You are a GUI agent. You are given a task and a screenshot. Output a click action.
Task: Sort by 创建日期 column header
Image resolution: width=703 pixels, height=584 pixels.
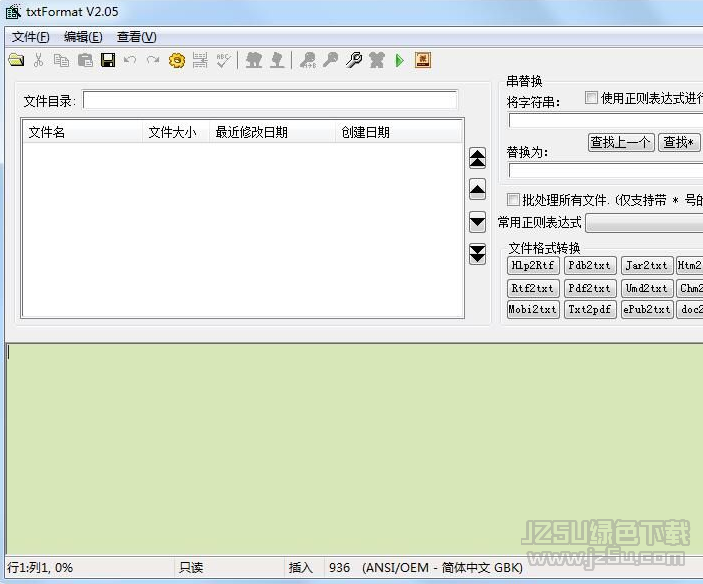pos(399,132)
